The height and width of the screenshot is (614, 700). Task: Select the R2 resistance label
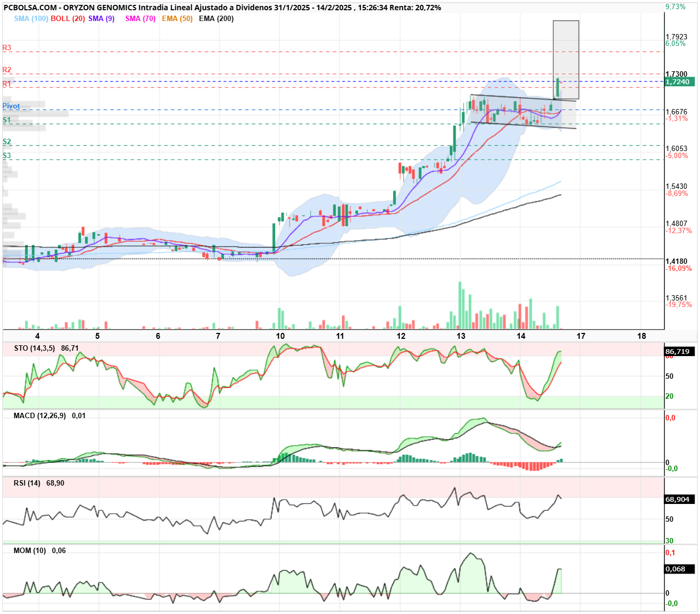[6, 70]
